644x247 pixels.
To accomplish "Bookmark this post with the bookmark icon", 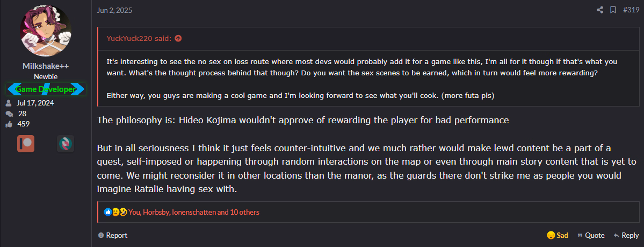I will [x=613, y=10].
